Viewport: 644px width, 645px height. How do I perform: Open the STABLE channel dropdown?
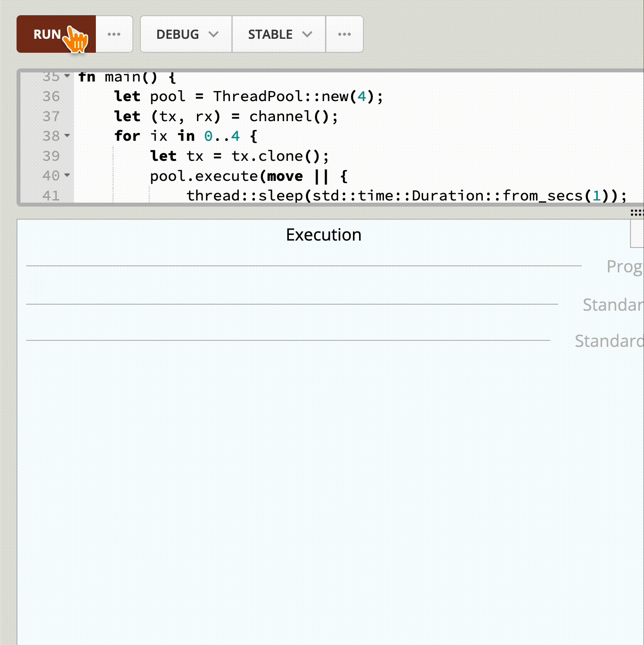click(278, 34)
